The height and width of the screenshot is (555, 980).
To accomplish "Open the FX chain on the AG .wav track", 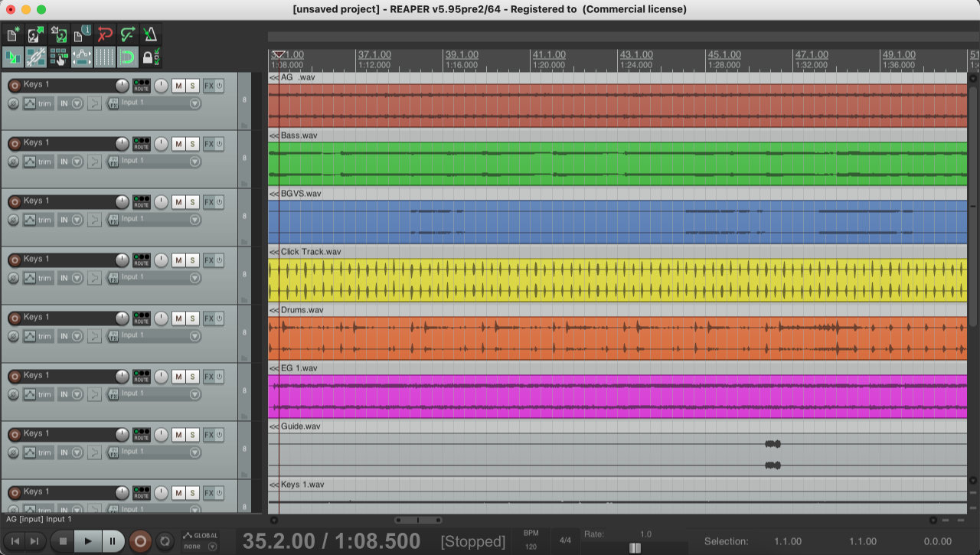I will pyautogui.click(x=208, y=86).
